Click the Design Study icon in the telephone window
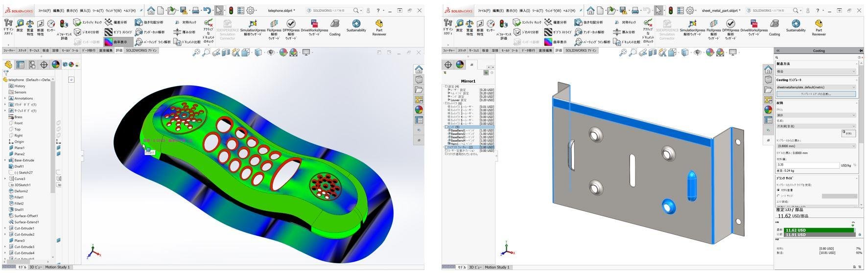 pyautogui.click(x=8, y=27)
